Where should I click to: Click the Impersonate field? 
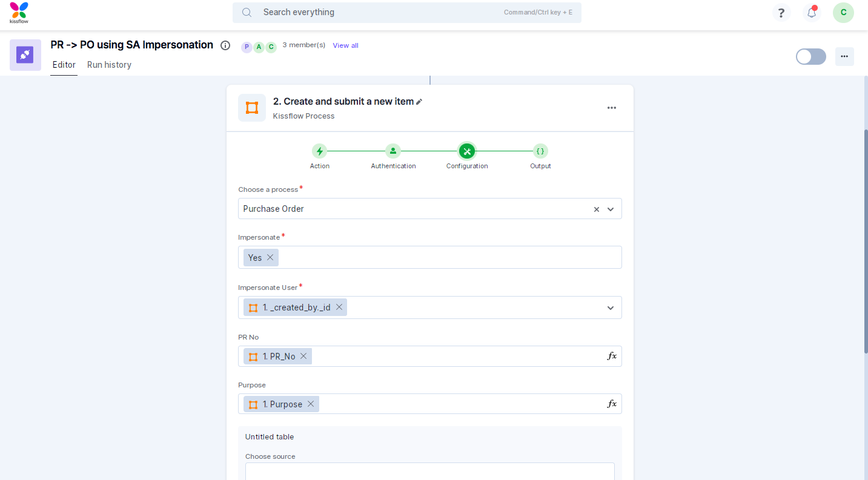430,257
